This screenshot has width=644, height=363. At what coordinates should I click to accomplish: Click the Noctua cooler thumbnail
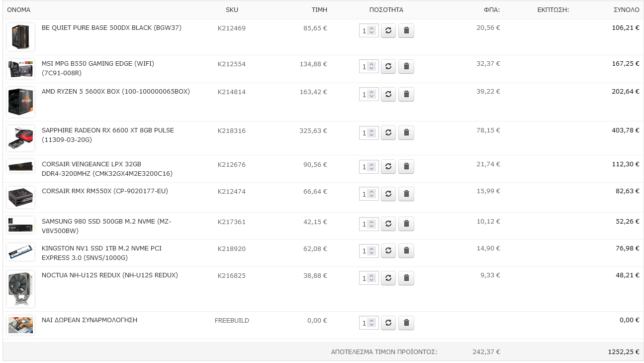20,289
